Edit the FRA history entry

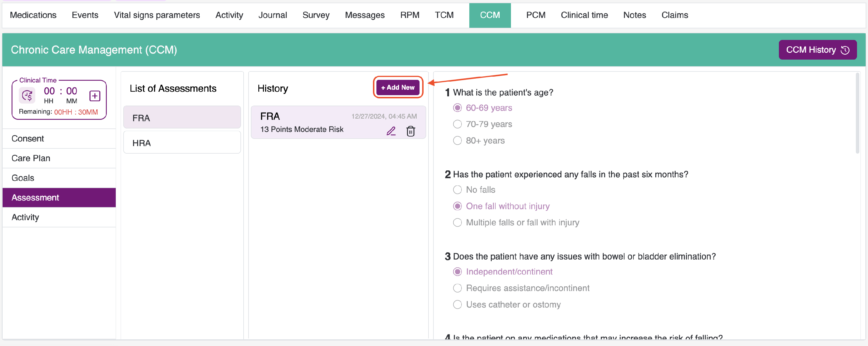click(x=391, y=131)
